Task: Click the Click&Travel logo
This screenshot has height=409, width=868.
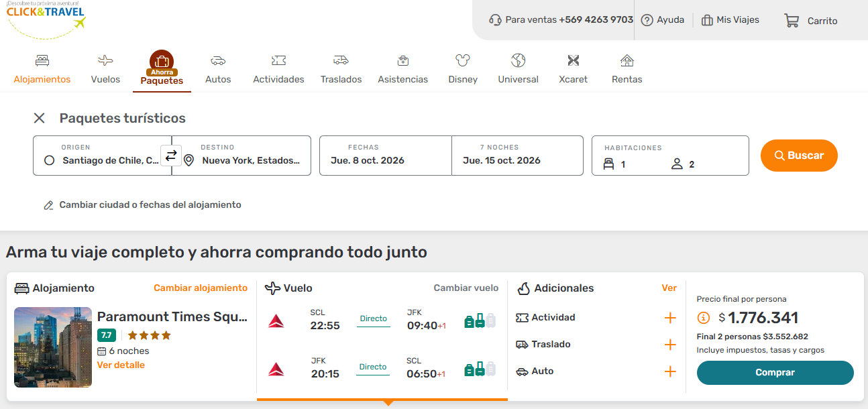Action: point(46,17)
